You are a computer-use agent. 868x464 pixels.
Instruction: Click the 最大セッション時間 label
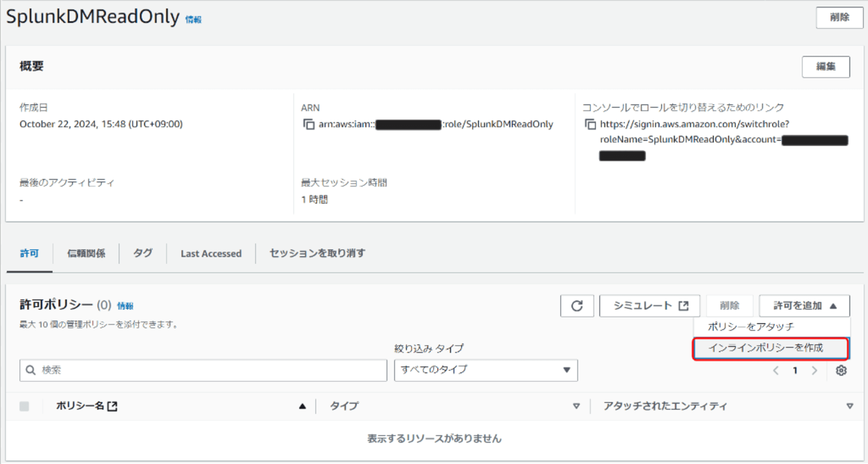click(344, 182)
